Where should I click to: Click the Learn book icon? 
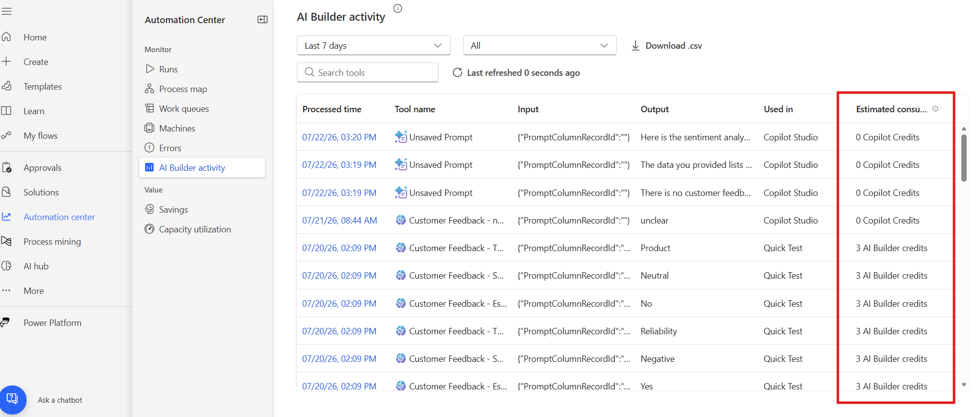pyautogui.click(x=6, y=111)
